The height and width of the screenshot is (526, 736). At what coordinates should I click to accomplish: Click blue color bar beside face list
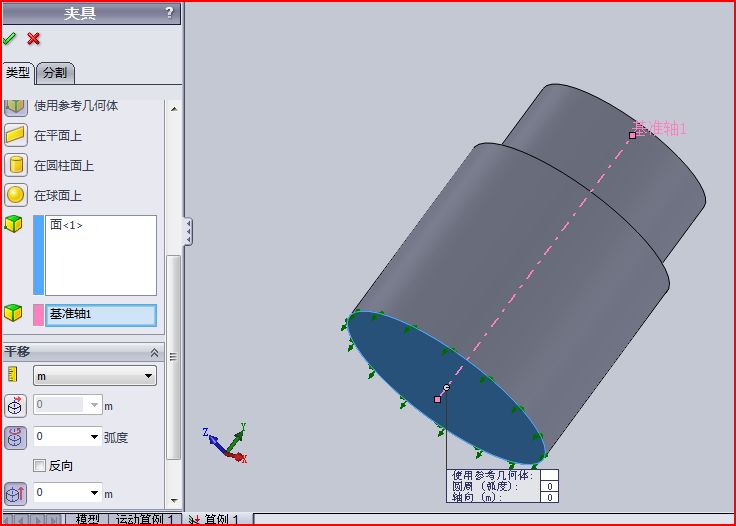click(x=38, y=255)
